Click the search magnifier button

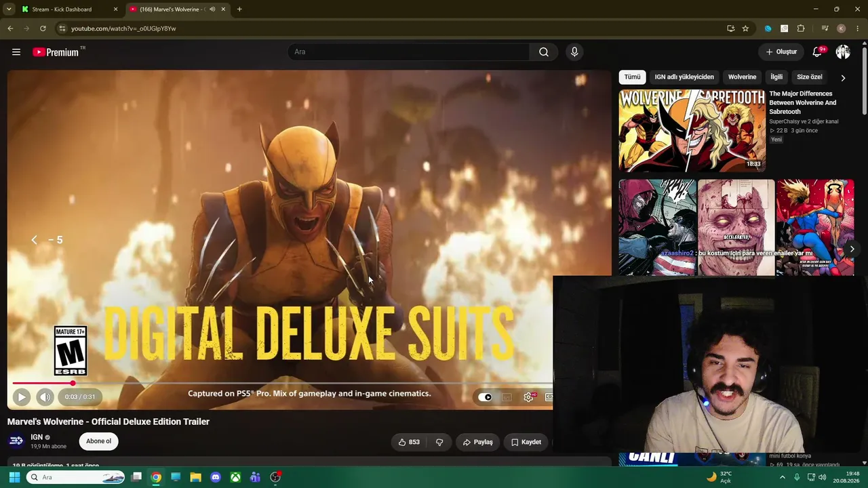pyautogui.click(x=544, y=52)
